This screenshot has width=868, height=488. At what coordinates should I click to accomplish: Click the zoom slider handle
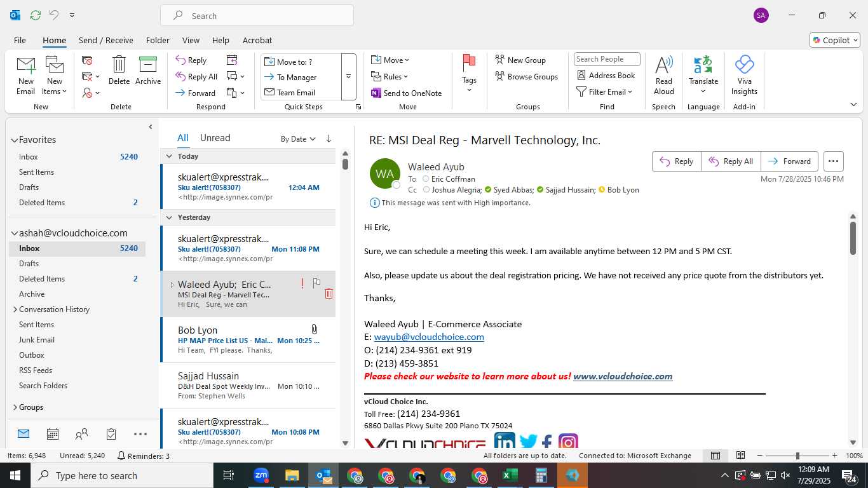tap(797, 456)
